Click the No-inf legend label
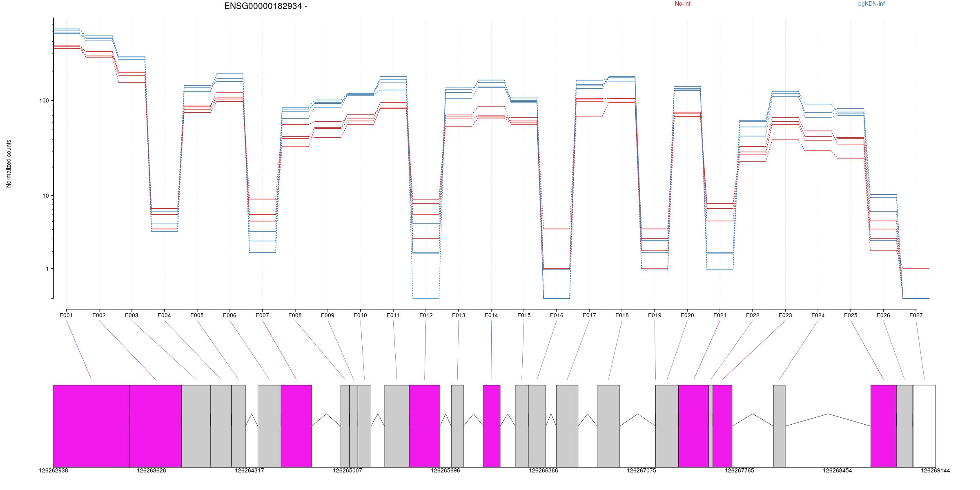The width and height of the screenshot is (980, 490). click(682, 4)
